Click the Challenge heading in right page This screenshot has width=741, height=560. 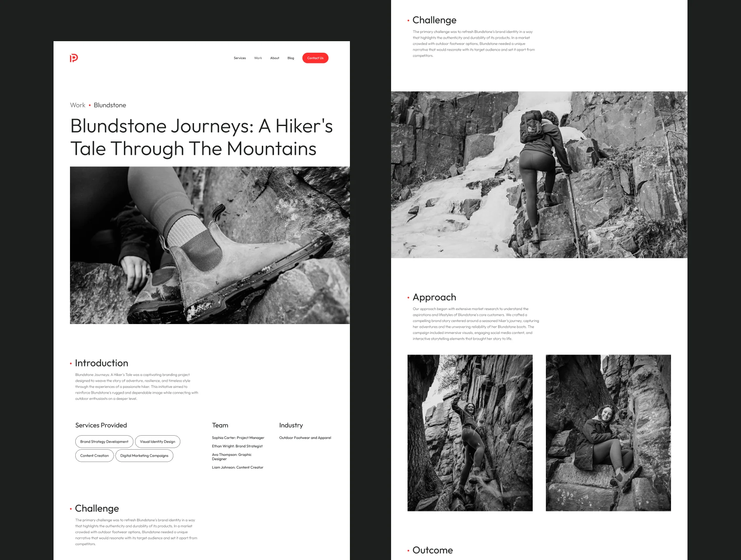(434, 20)
